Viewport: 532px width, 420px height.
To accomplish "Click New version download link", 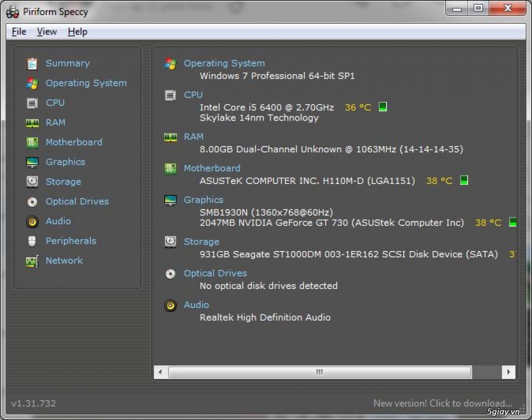I will (443, 403).
